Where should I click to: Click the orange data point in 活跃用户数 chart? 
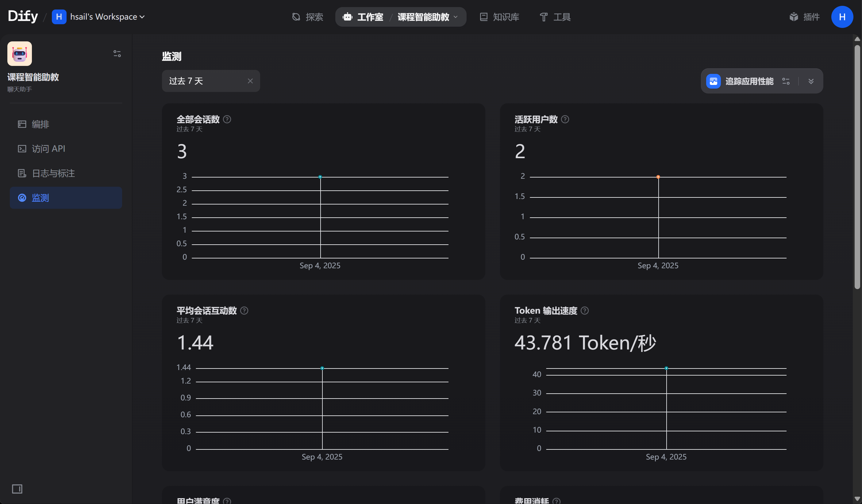click(658, 177)
